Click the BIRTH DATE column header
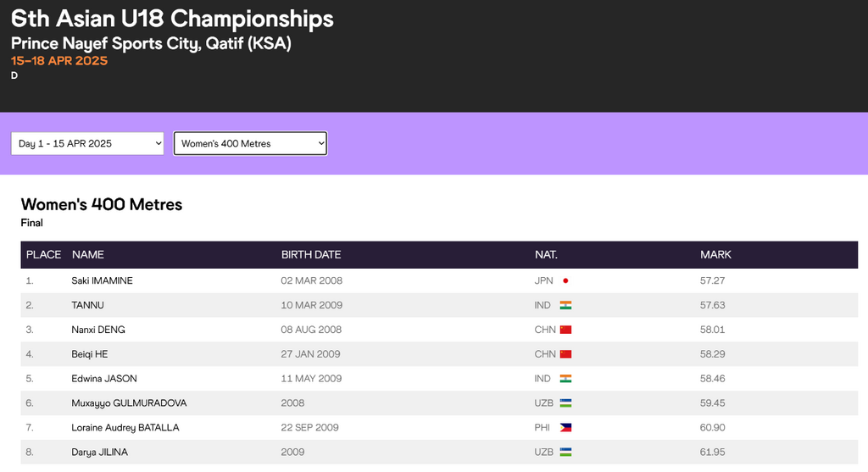This screenshot has height=472, width=868. 311,254
